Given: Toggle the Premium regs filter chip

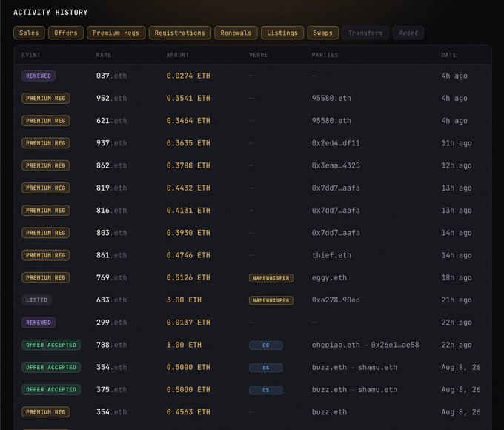Looking at the screenshot, I should (x=116, y=33).
